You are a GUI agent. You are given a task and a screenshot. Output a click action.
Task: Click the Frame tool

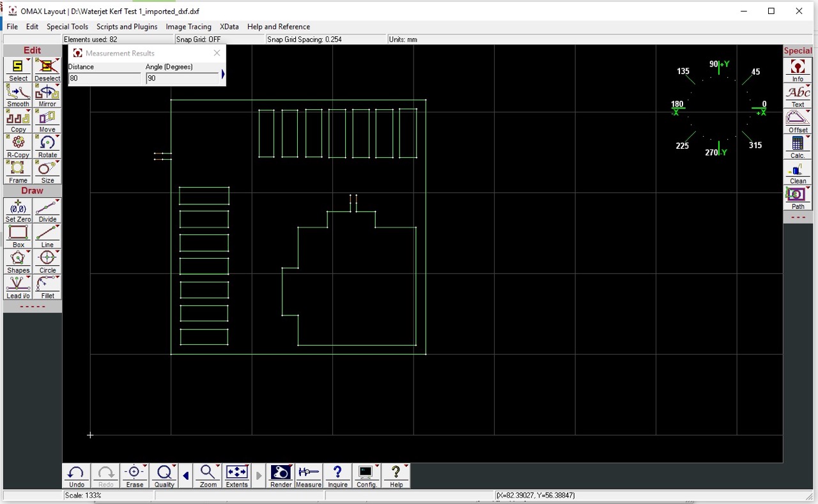(x=18, y=172)
